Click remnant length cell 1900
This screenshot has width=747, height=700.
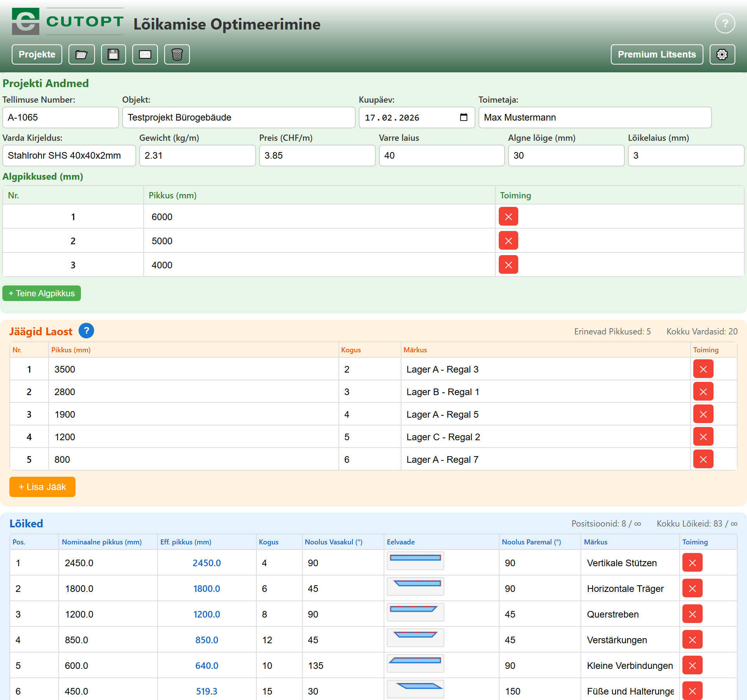[x=193, y=414]
